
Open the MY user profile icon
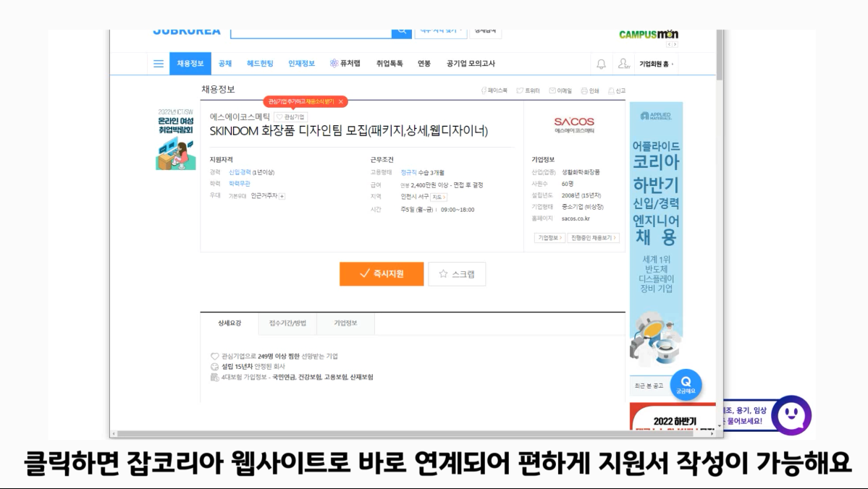624,64
